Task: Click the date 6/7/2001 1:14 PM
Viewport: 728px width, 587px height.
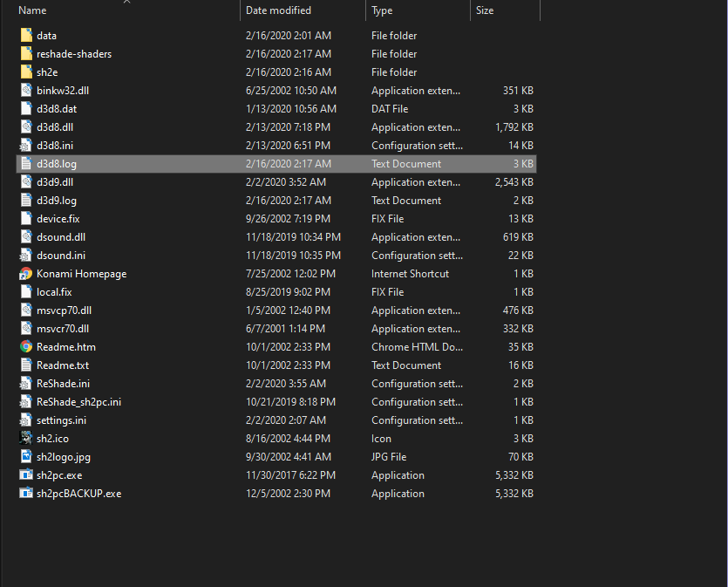Action: point(285,329)
